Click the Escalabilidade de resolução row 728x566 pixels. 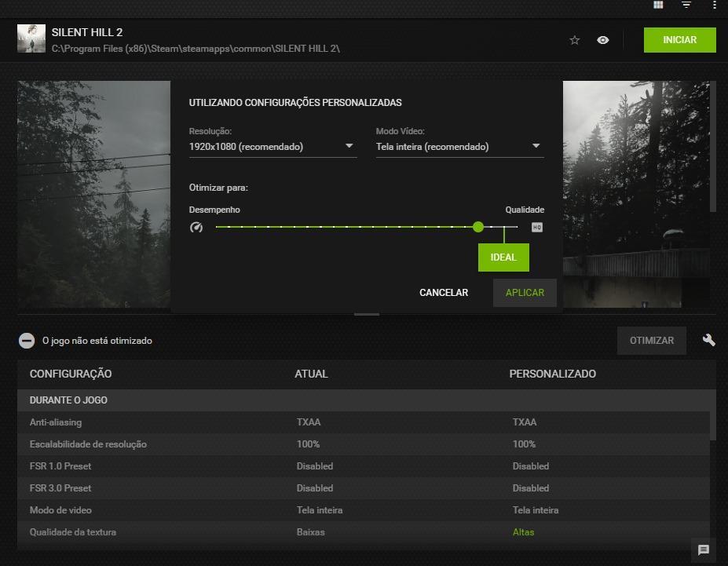[x=364, y=444]
